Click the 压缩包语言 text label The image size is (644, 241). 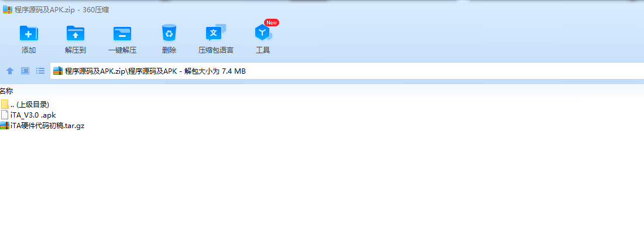click(x=215, y=50)
